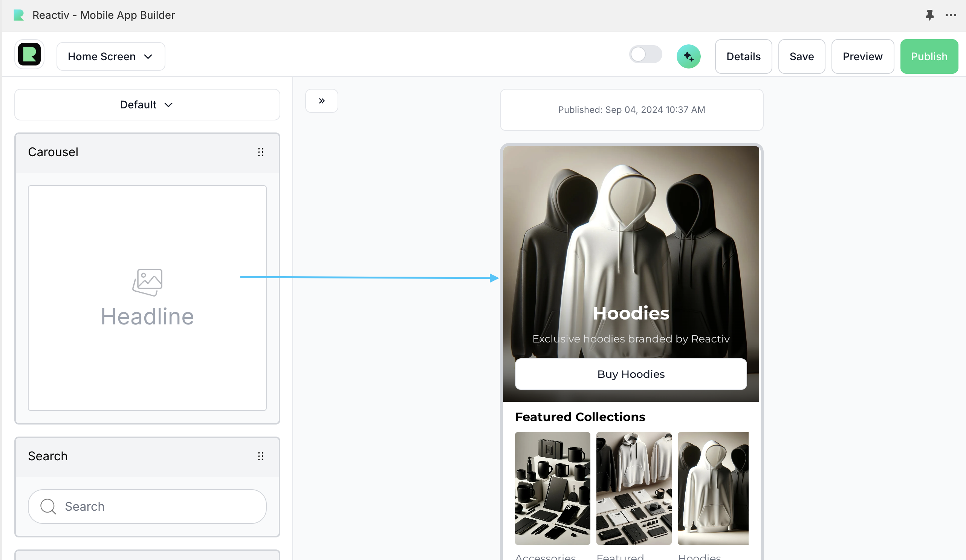
Task: Click the AI sparkle assistant icon
Action: [688, 57]
